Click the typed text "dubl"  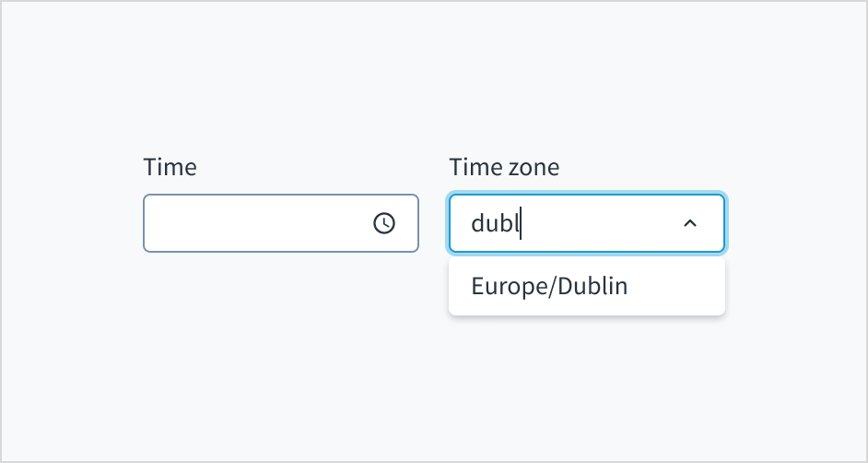point(495,223)
